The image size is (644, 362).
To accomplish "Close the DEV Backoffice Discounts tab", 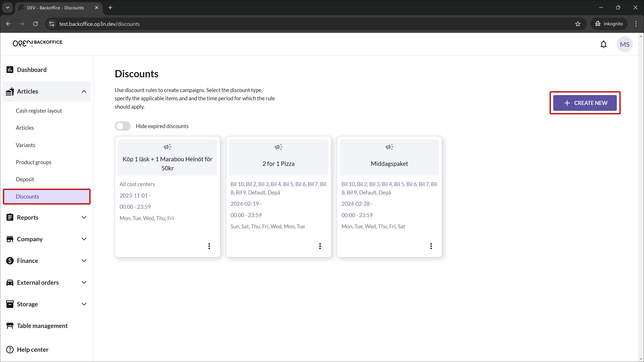I will pos(96,8).
